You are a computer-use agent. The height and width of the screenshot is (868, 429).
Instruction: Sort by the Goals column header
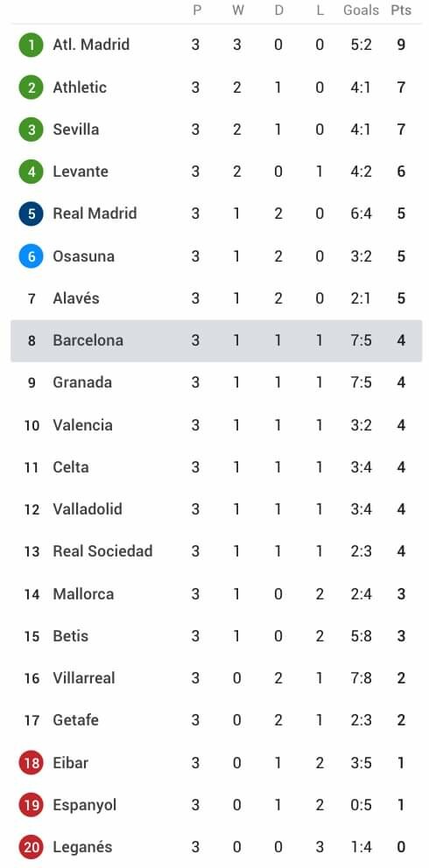point(361,10)
